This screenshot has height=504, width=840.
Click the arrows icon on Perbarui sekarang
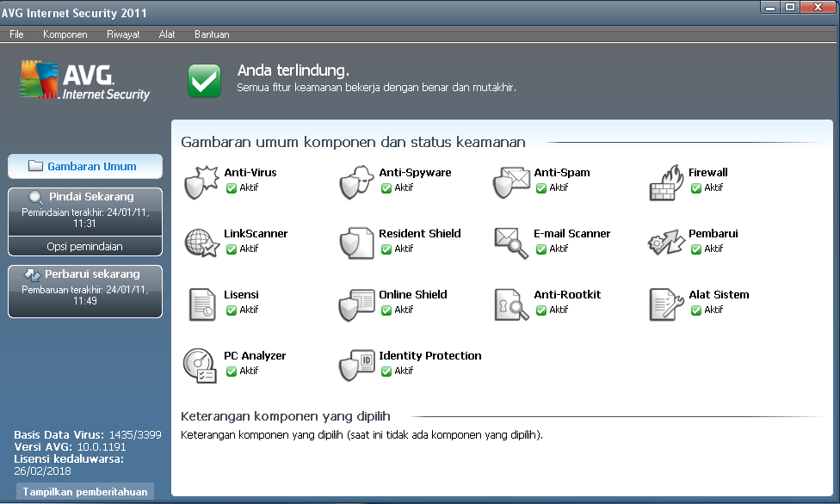[x=32, y=274]
